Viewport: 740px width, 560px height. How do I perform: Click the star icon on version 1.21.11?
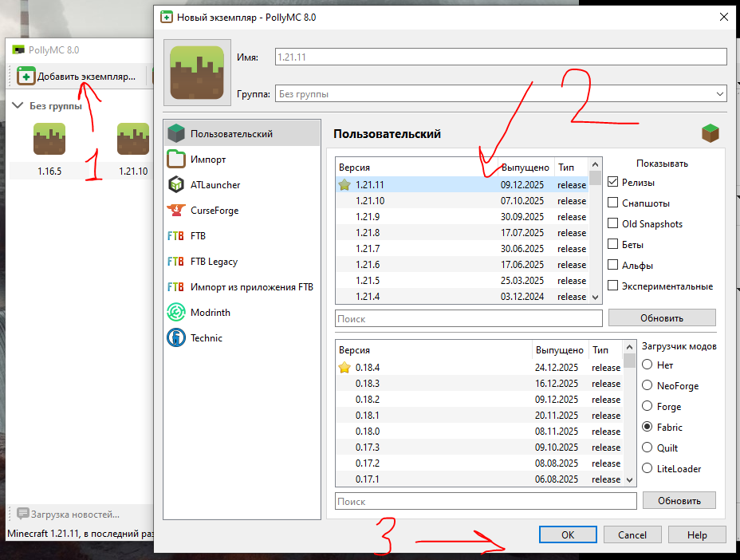point(344,184)
